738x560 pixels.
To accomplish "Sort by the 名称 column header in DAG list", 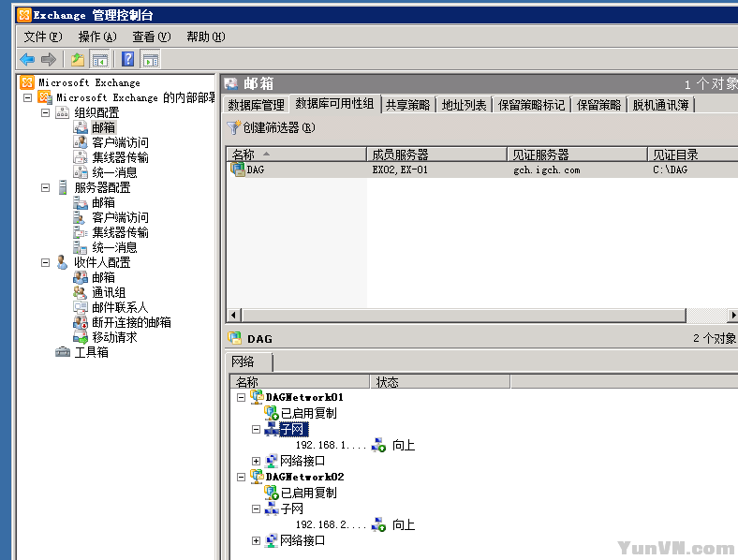I will (297, 155).
